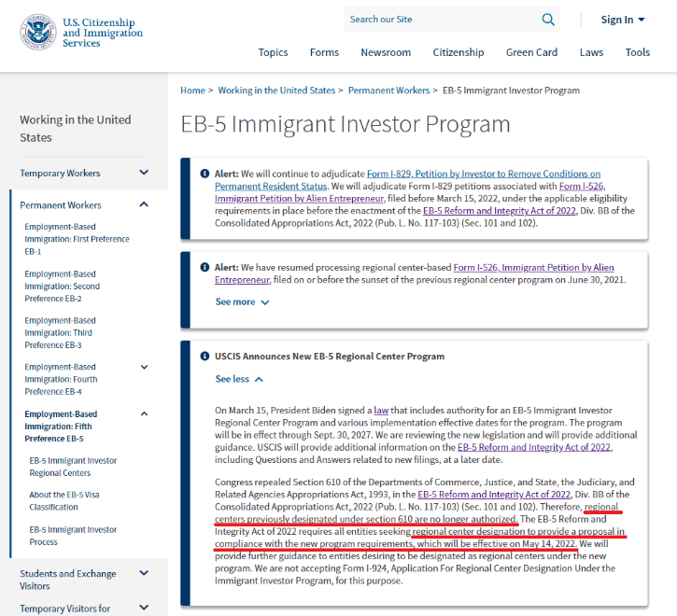The height and width of the screenshot is (616, 677).
Task: Expand Temporary Workers sidebar section
Action: pos(144,173)
